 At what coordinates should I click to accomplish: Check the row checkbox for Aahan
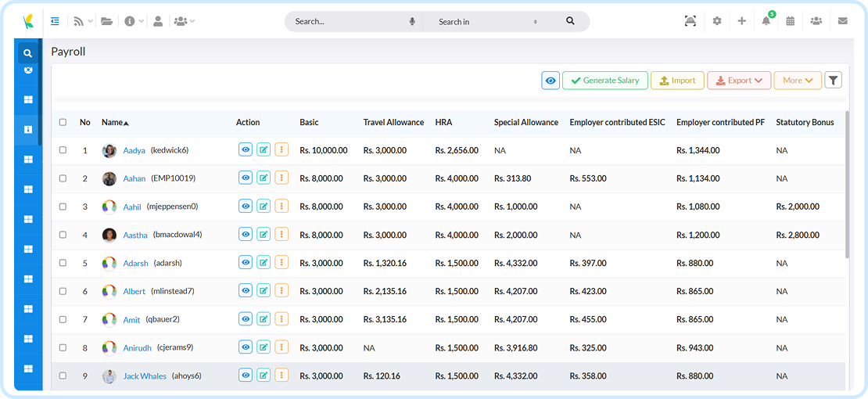pyautogui.click(x=63, y=178)
